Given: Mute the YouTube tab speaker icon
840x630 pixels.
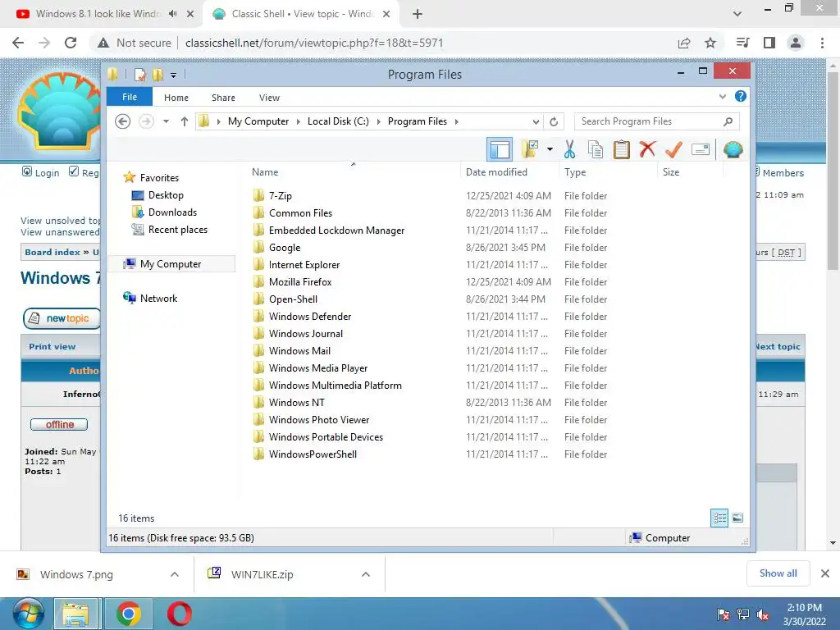Looking at the screenshot, I should (172, 14).
